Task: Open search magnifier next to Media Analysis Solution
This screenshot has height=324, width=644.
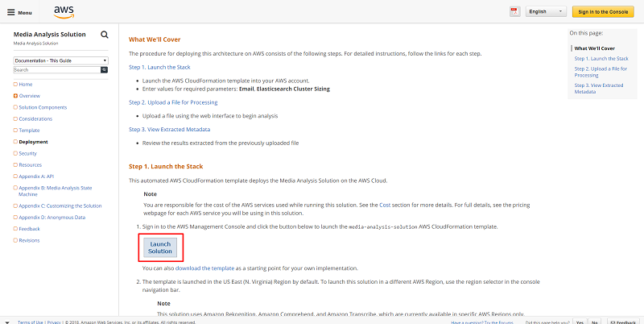Action: tap(105, 35)
